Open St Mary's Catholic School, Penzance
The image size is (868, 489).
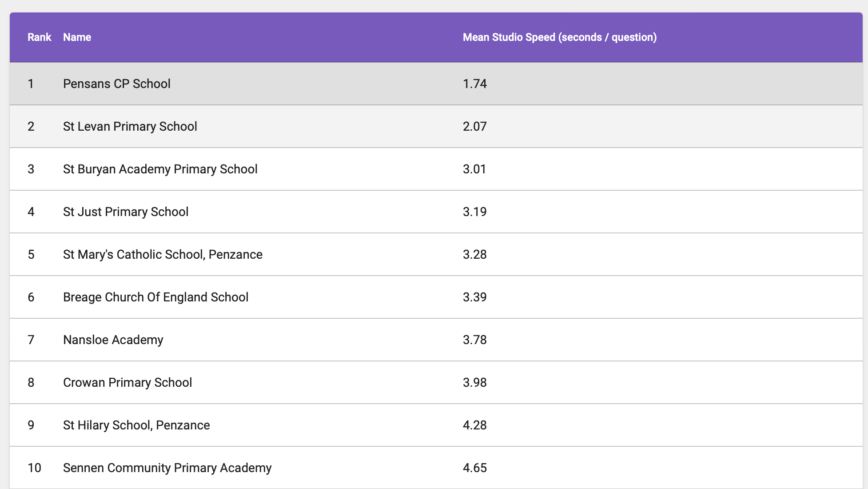[163, 255]
